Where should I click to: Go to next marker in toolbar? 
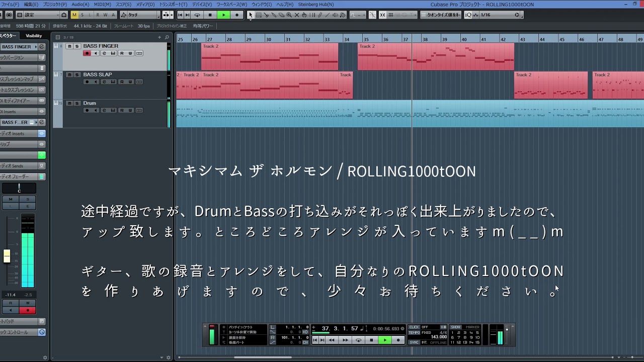187,15
